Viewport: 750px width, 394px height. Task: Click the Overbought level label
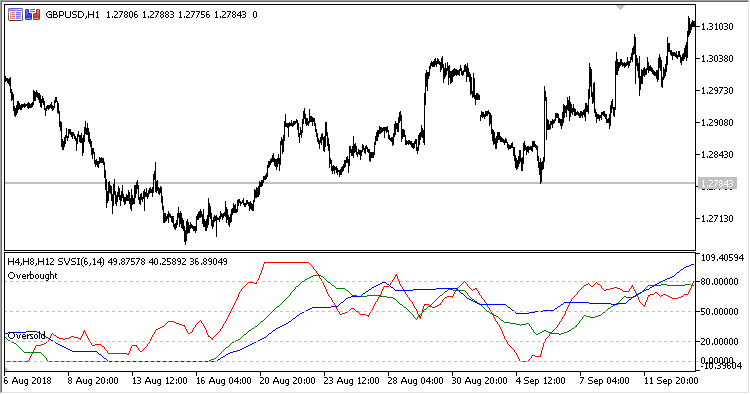coord(33,276)
